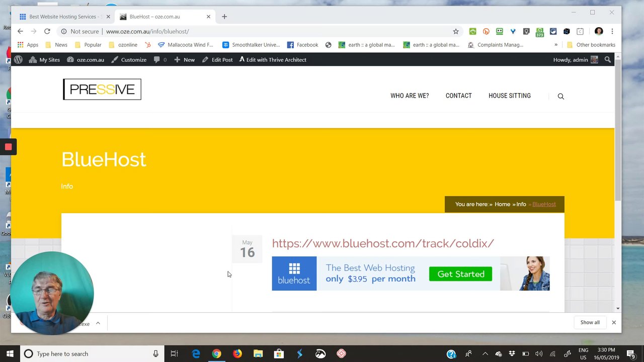Open ozonline bookmarks folder
The height and width of the screenshot is (362, 644).
point(123,45)
